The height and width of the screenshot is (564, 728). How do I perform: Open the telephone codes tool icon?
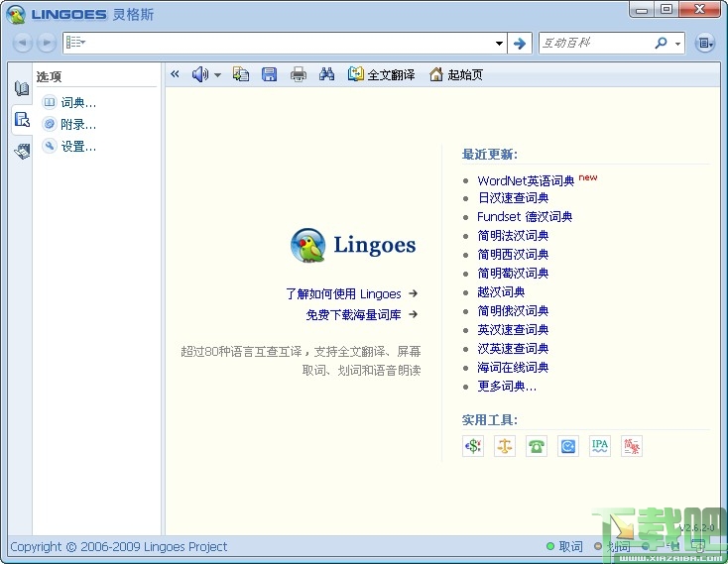[537, 446]
